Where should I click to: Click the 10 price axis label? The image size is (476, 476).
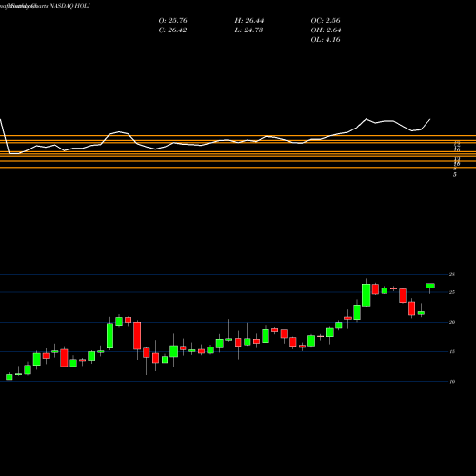coord(452,382)
